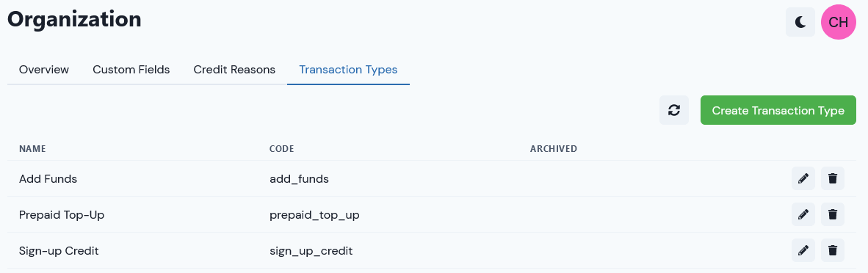Switch to the Overview tab
The height and width of the screenshot is (273, 868).
[44, 70]
